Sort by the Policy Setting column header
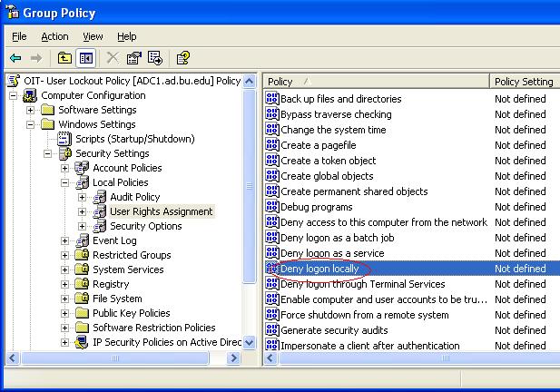560x392 pixels. (525, 82)
